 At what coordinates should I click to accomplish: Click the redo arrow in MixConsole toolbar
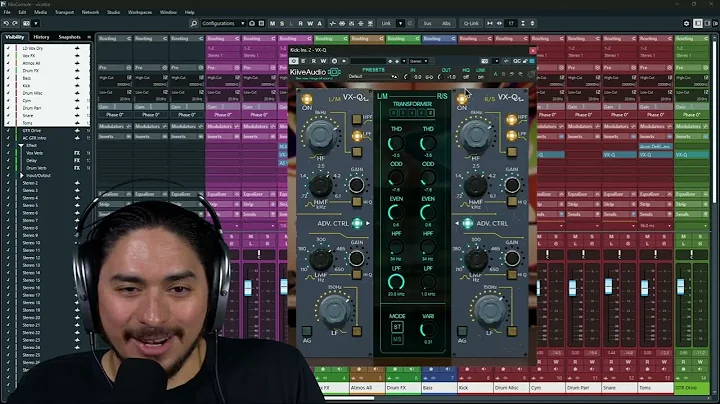[15, 23]
